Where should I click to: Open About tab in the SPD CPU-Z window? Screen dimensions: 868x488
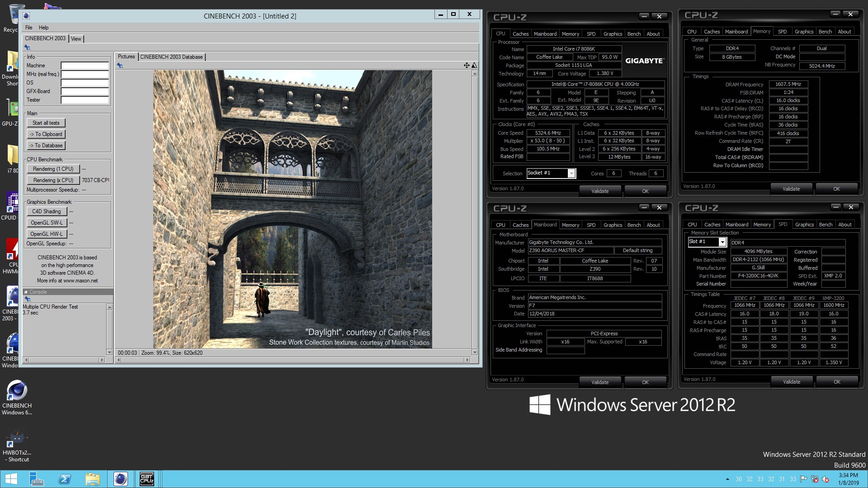click(x=844, y=225)
